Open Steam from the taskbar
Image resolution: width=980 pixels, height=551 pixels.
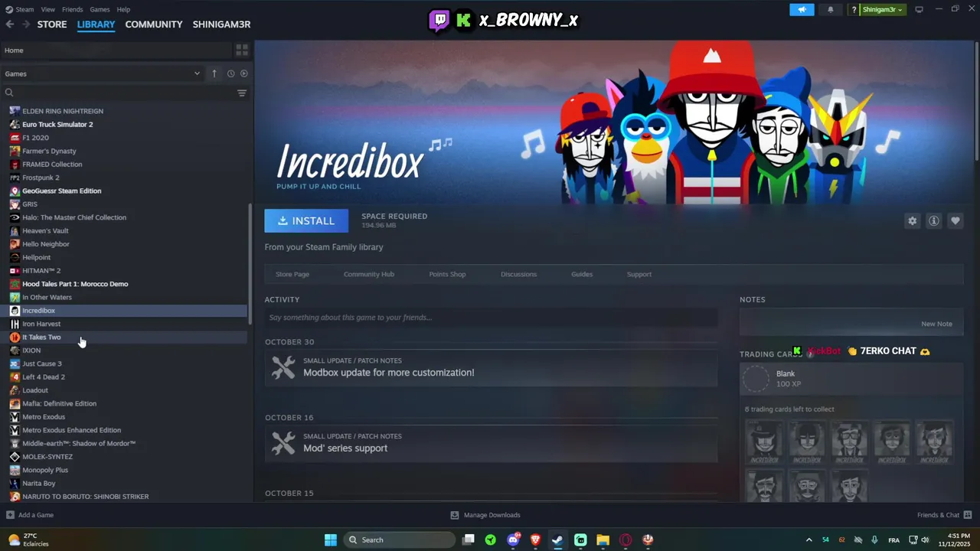pyautogui.click(x=558, y=540)
